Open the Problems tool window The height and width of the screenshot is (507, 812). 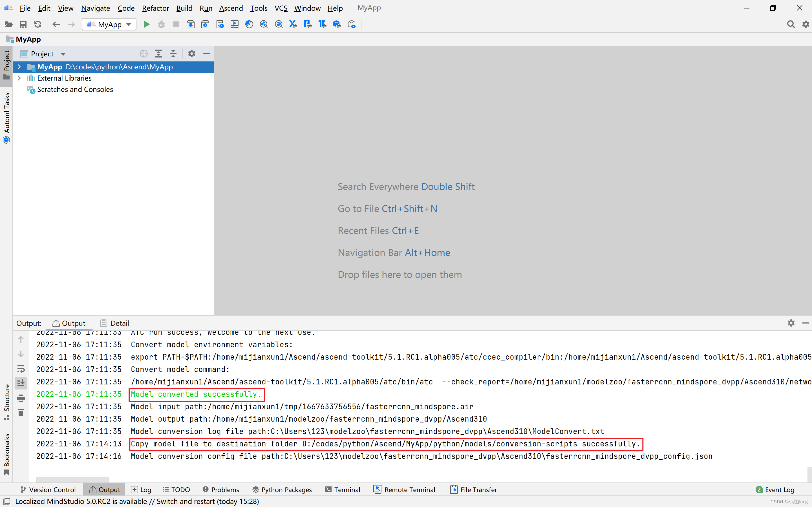[x=221, y=490]
